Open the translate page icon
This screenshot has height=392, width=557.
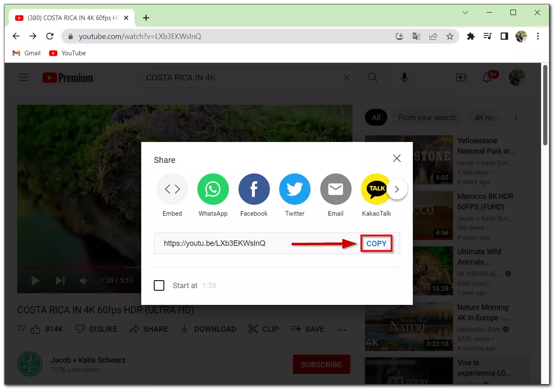pyautogui.click(x=416, y=36)
